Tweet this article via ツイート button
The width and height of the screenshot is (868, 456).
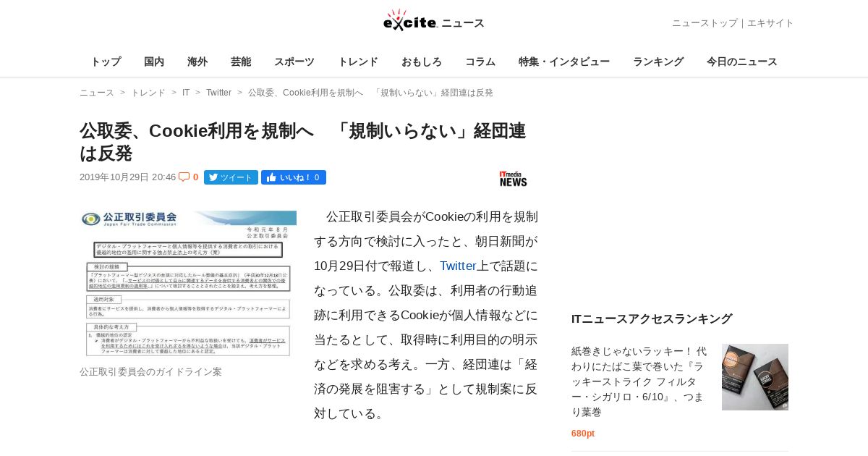[231, 177]
